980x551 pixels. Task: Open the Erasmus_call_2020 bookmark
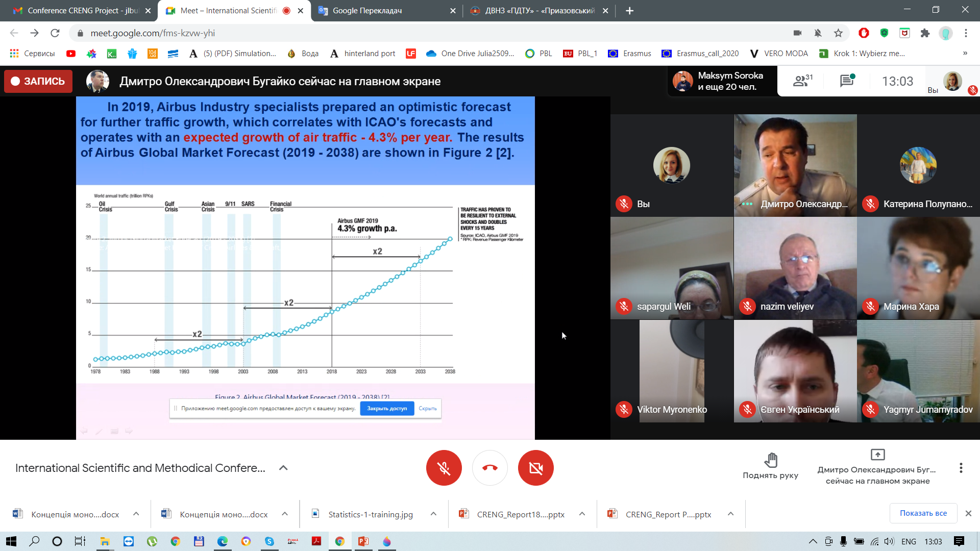(x=700, y=54)
